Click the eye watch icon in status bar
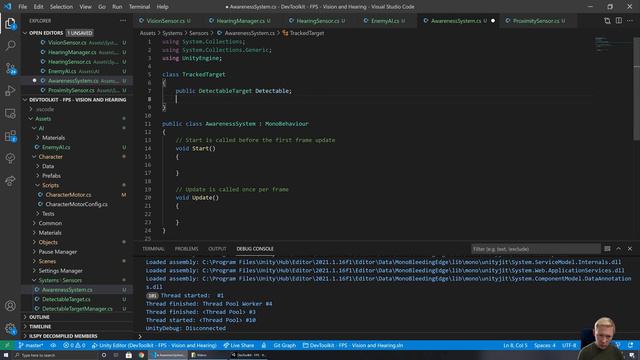Image resolution: width=640 pixels, height=360 pixels. (x=53, y=345)
